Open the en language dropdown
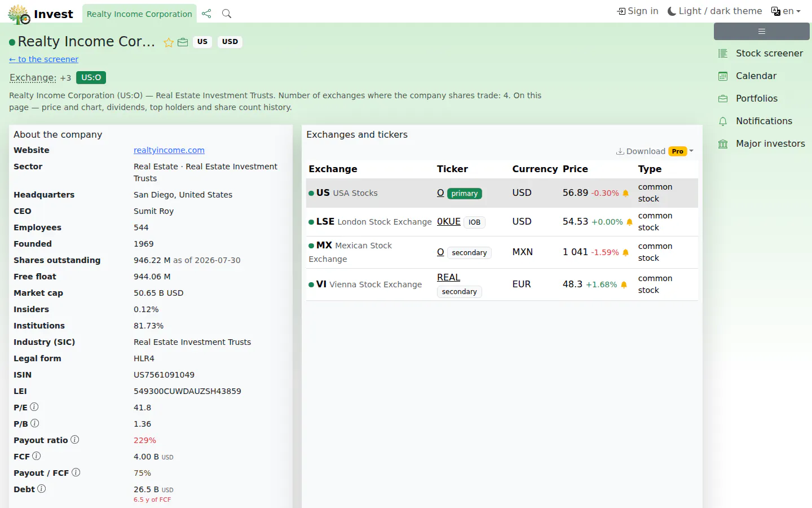Viewport: 812px width, 508px height. [786, 11]
